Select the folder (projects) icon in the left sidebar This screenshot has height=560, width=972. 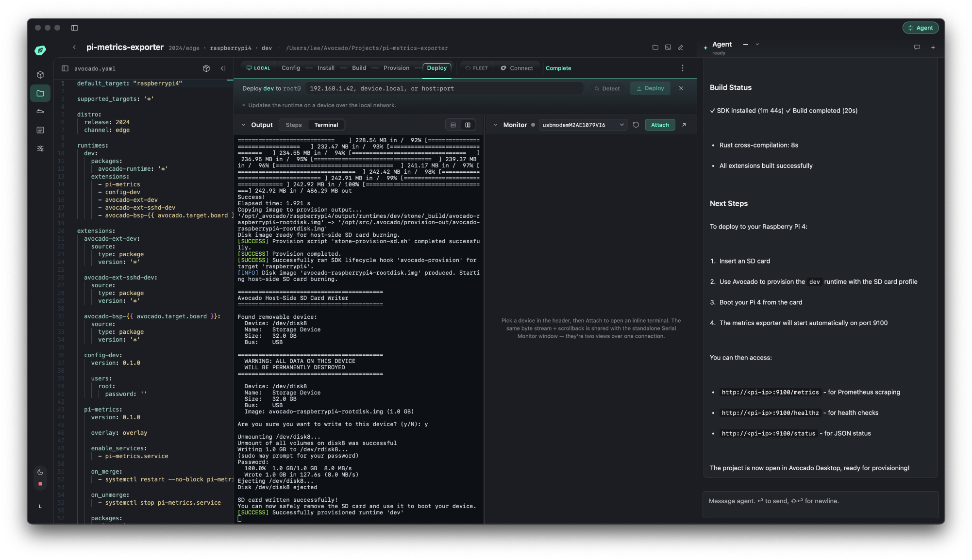click(x=40, y=93)
